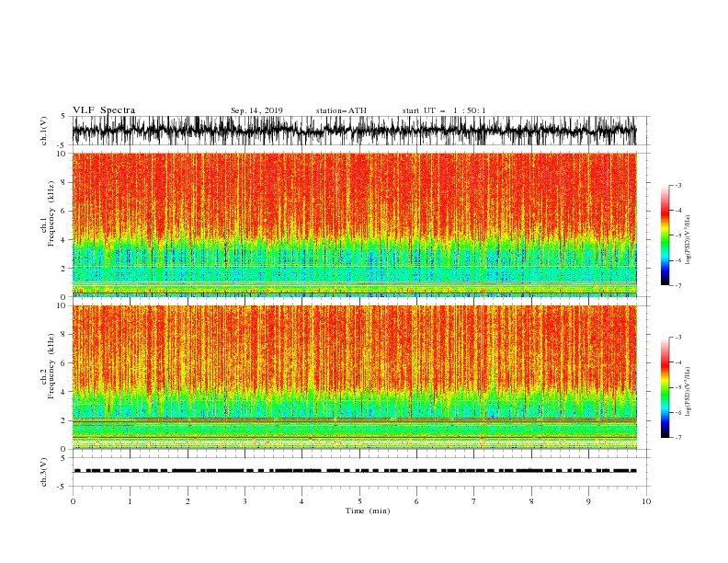
Task: Click the "ch.3(V)" axis label
Action: pyautogui.click(x=44, y=472)
